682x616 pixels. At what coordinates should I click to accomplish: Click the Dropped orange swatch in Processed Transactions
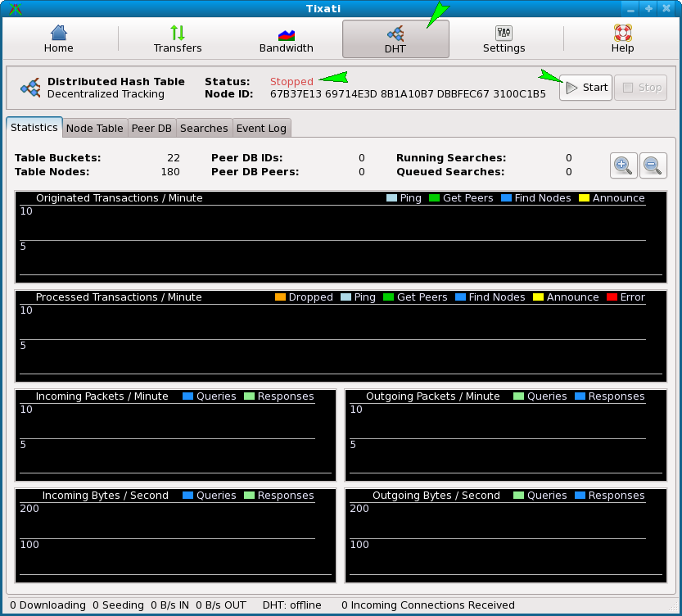(281, 297)
